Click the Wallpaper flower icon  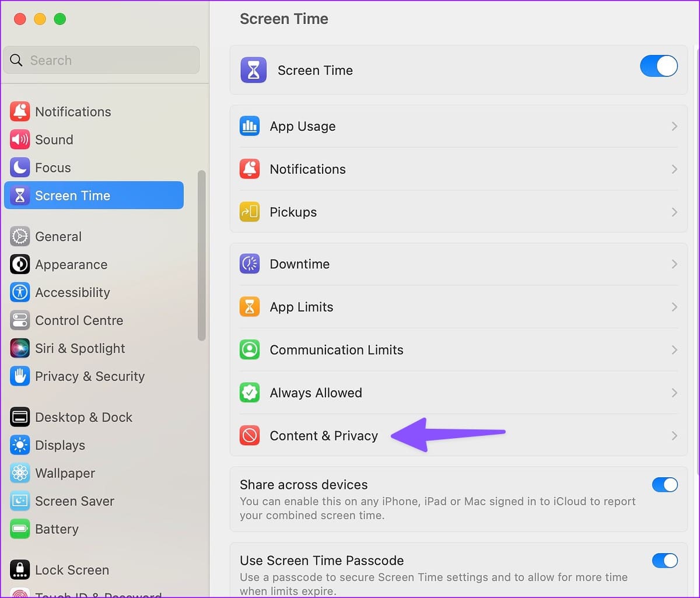[20, 473]
